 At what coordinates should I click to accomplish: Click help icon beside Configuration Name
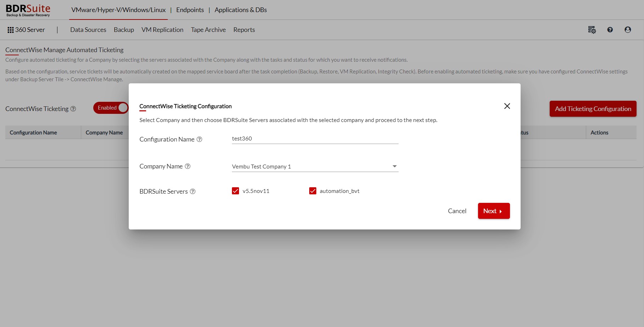(x=199, y=139)
